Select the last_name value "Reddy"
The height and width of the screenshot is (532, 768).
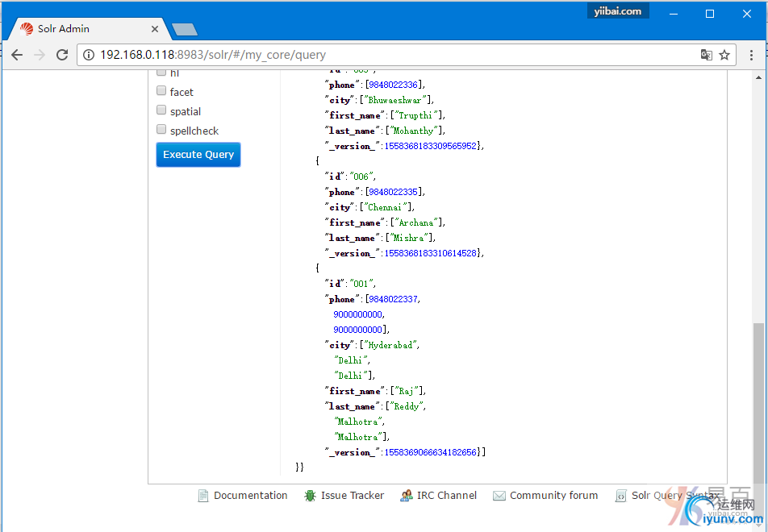pos(407,406)
